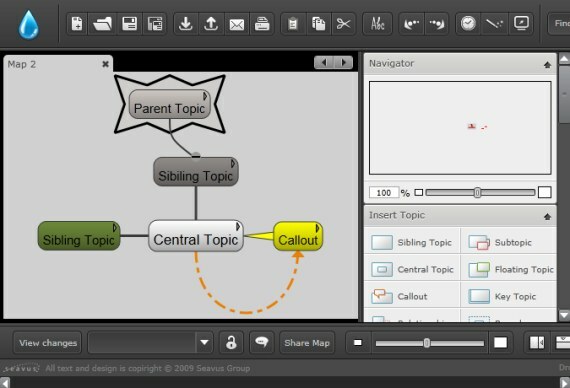Import a map with the download arrow icon
Image resolution: width=570 pixels, height=388 pixels.
(x=186, y=24)
